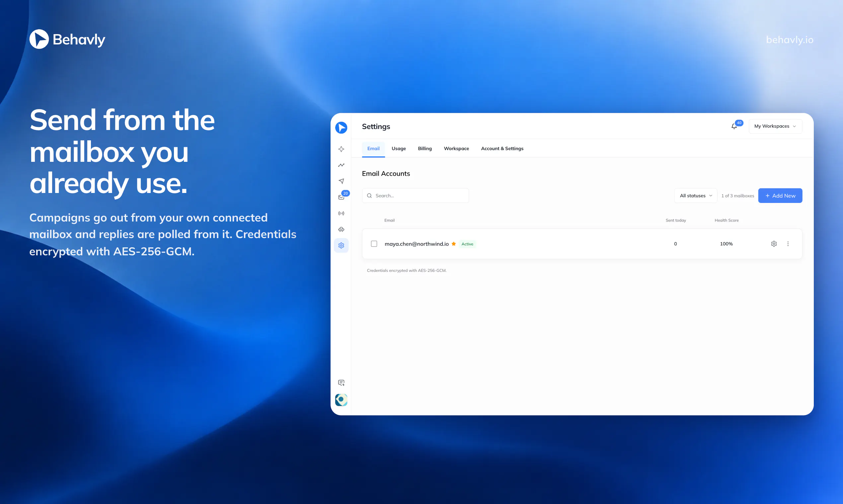Open the AI sparkle page in sidebar

pos(341,149)
